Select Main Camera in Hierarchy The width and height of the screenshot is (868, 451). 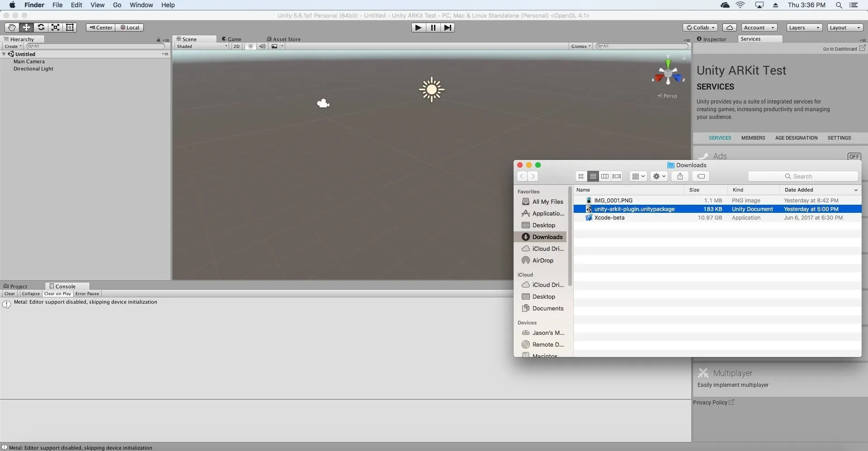coord(29,61)
